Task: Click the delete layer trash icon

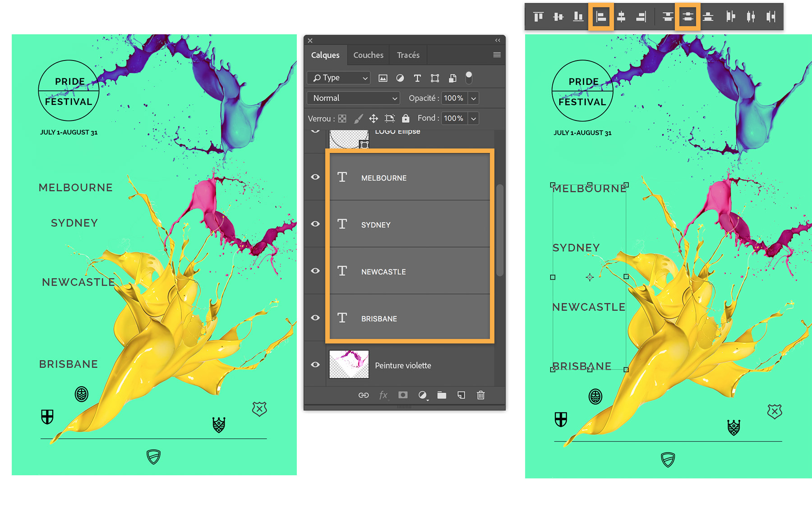Action: (480, 395)
